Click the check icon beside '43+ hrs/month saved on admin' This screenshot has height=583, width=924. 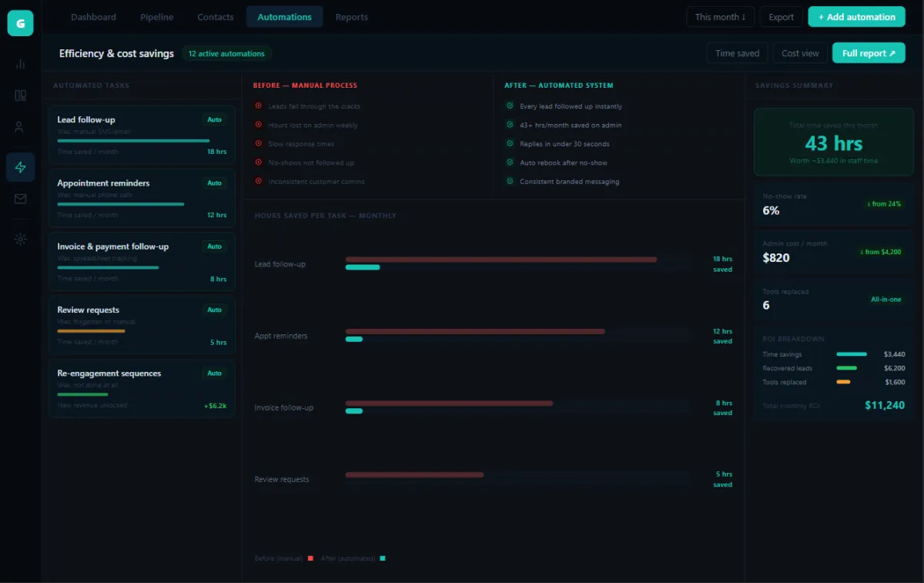tap(509, 125)
